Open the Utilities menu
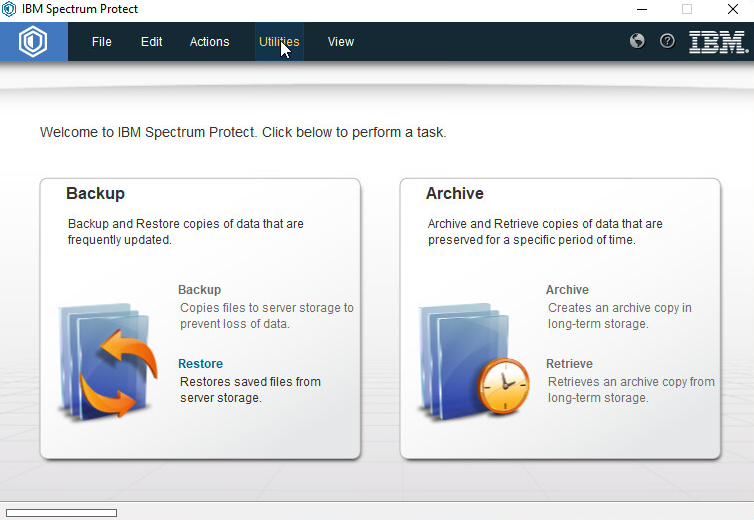This screenshot has width=754, height=520. pos(279,42)
